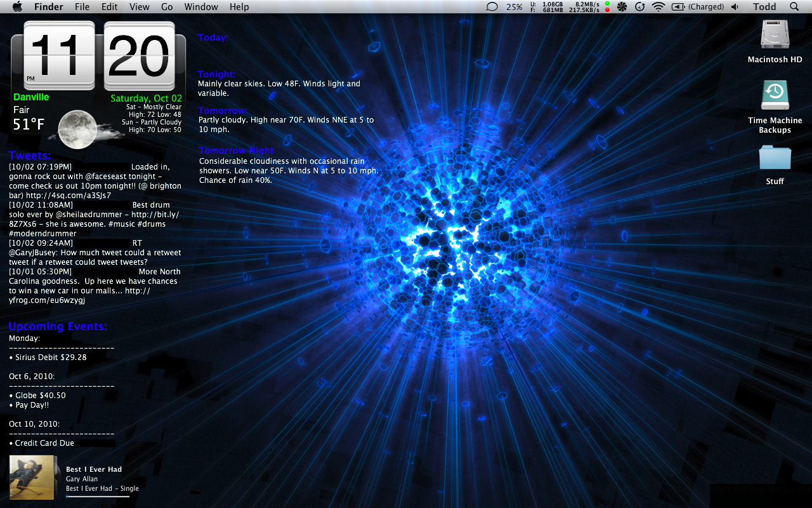The height and width of the screenshot is (508, 812).
Task: Click the Upcoming Events heading
Action: click(58, 326)
